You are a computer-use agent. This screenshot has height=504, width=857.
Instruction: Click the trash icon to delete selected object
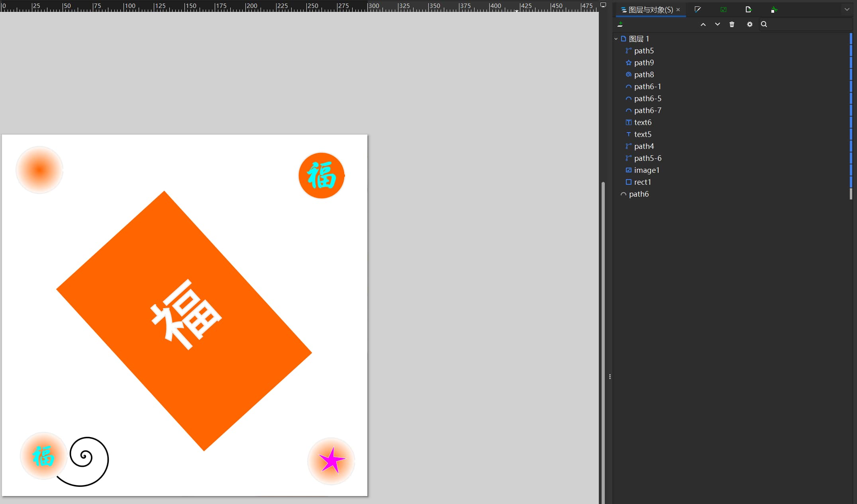pyautogui.click(x=732, y=24)
